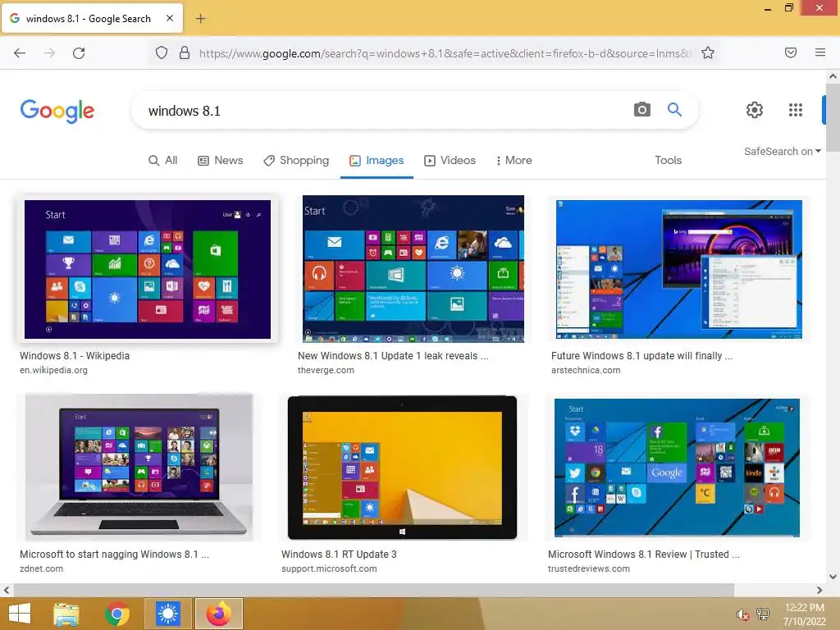
Task: Switch to the Videos tab
Action: pyautogui.click(x=450, y=160)
